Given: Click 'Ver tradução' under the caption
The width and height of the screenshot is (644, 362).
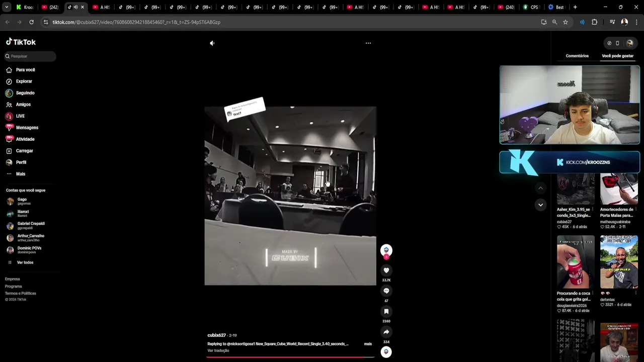Looking at the screenshot, I should [218, 350].
